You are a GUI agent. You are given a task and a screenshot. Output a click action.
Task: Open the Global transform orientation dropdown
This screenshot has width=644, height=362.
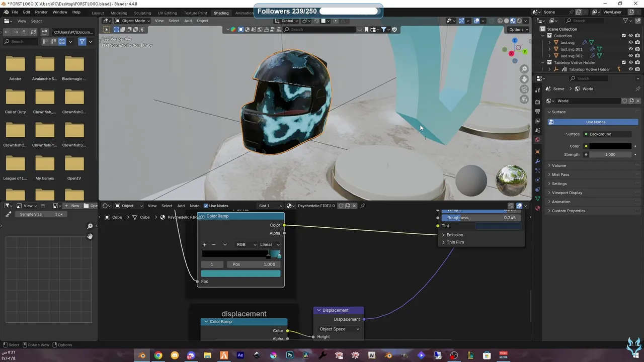click(286, 21)
